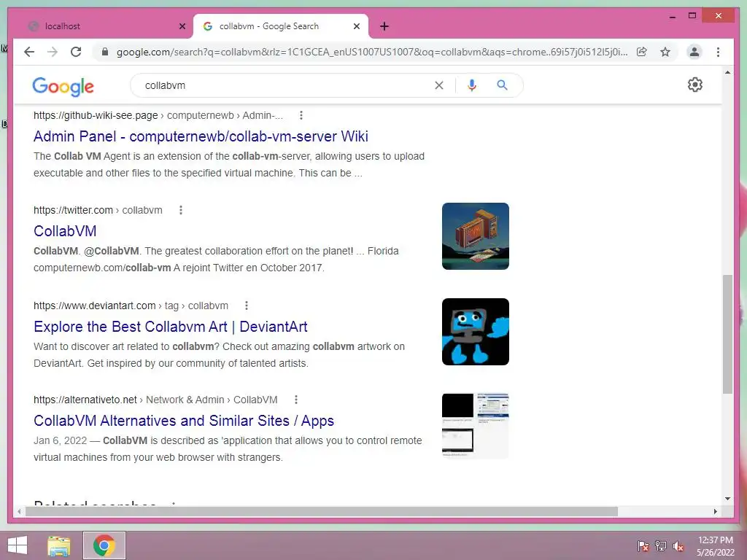Open a new tab with the plus button

coord(384,26)
